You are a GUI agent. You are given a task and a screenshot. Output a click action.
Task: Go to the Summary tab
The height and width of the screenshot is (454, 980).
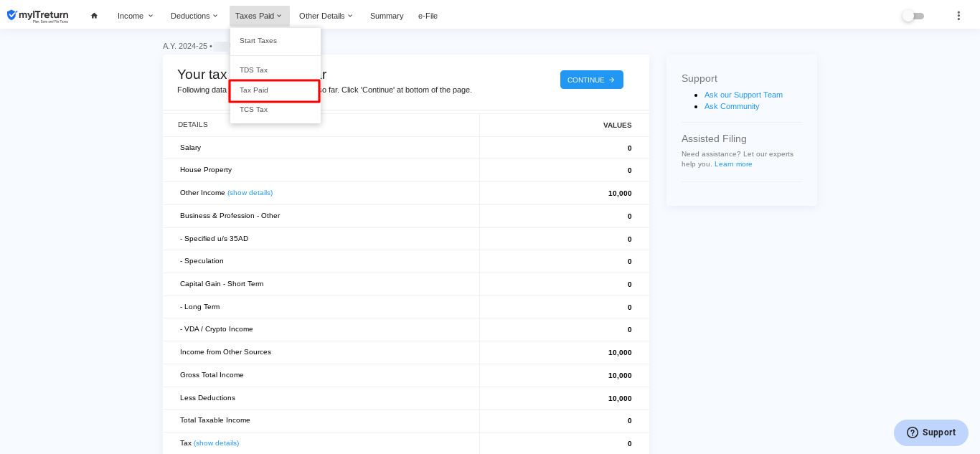point(387,16)
